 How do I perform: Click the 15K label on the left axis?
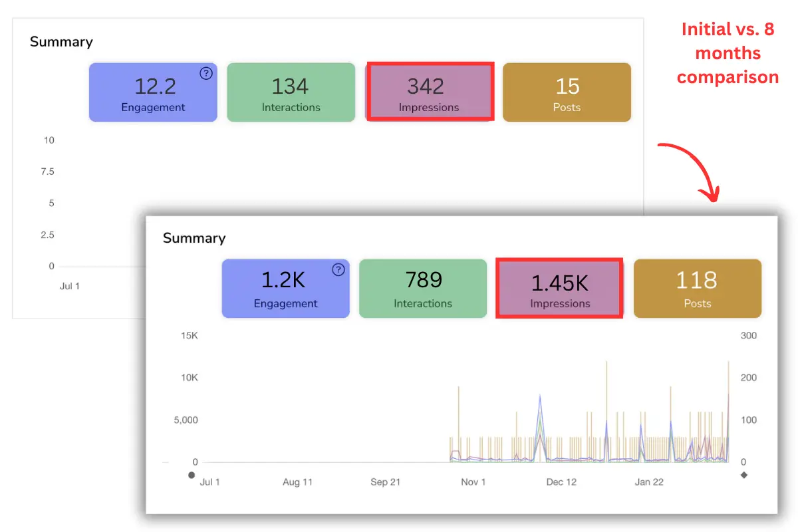(188, 335)
